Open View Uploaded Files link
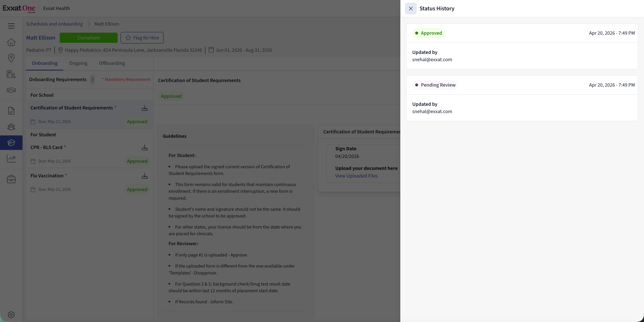644x322 pixels. (356, 176)
